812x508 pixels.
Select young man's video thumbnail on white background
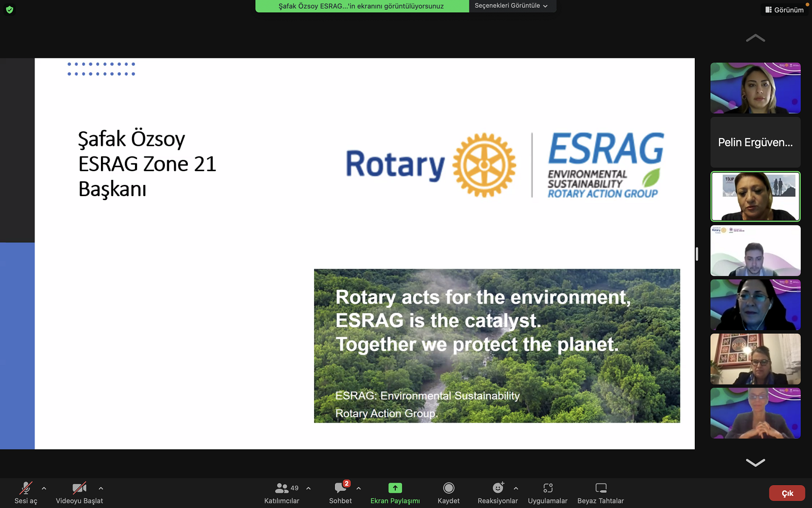(756, 250)
